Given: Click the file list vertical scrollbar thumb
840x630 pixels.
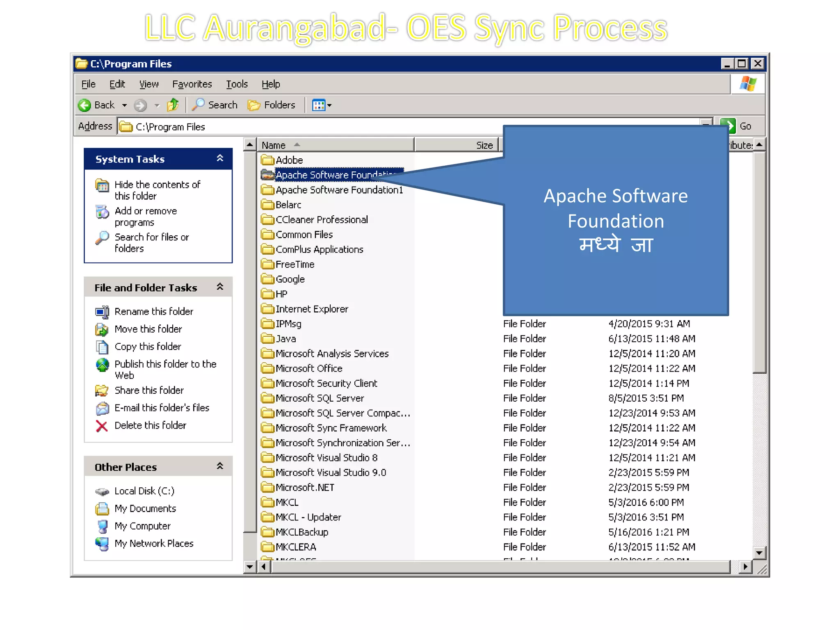Looking at the screenshot, I should point(759,262).
